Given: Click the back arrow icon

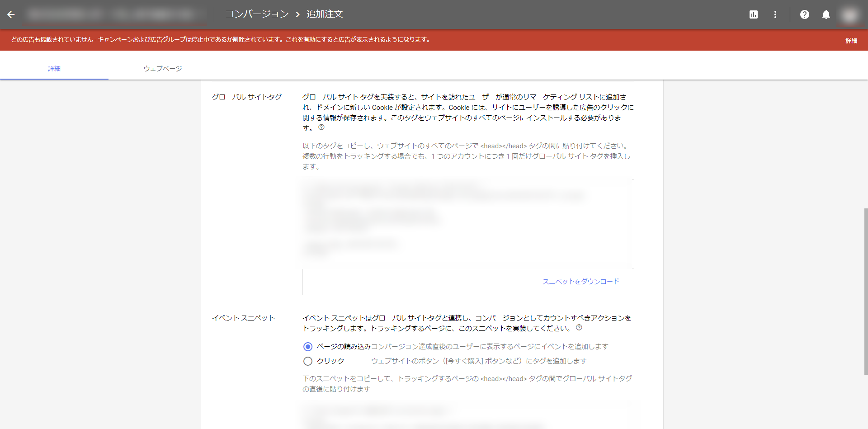Looking at the screenshot, I should pyautogui.click(x=11, y=14).
